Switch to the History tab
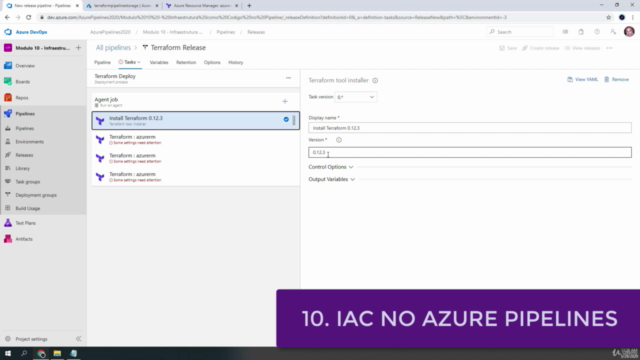The image size is (640, 360). 236,62
